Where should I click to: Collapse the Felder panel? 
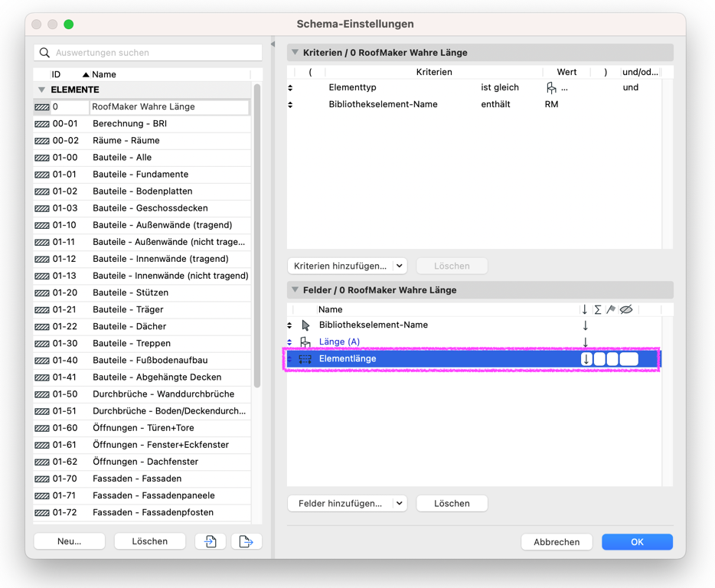[x=295, y=289]
